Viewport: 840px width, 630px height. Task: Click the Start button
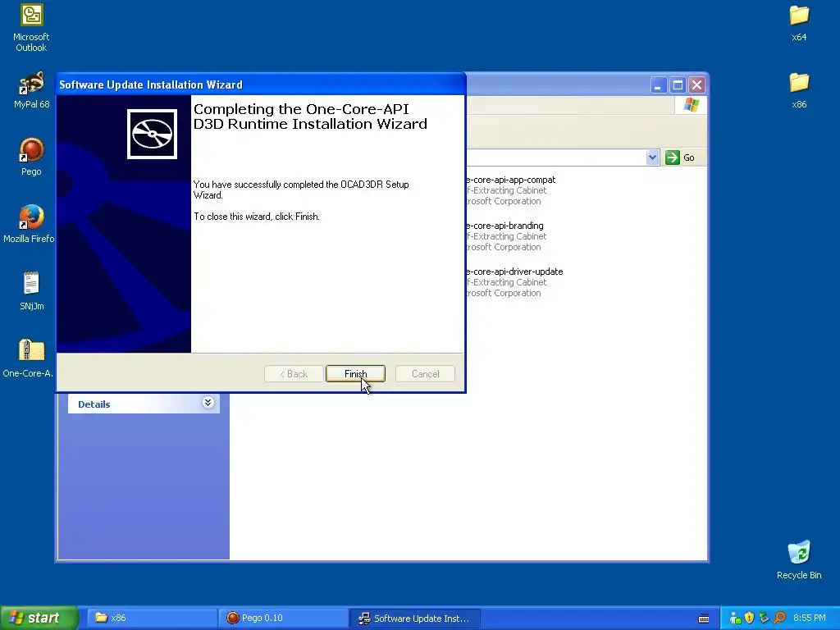39,618
